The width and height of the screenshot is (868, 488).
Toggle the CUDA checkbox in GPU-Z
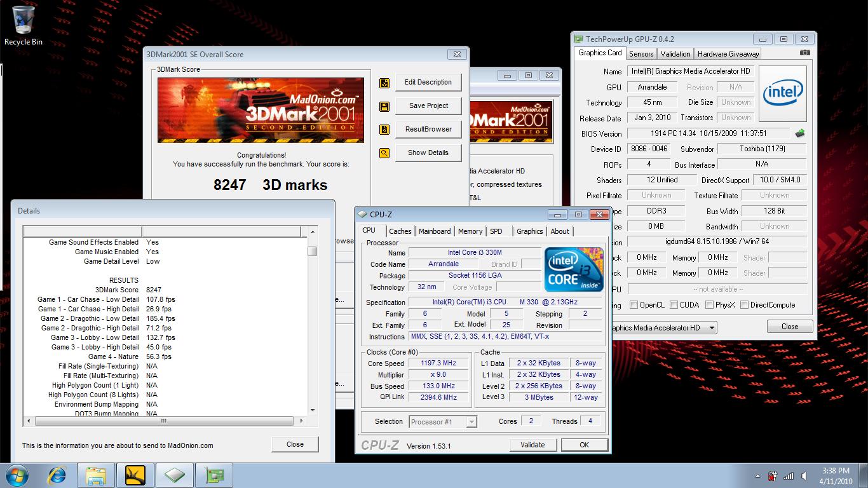(x=674, y=305)
